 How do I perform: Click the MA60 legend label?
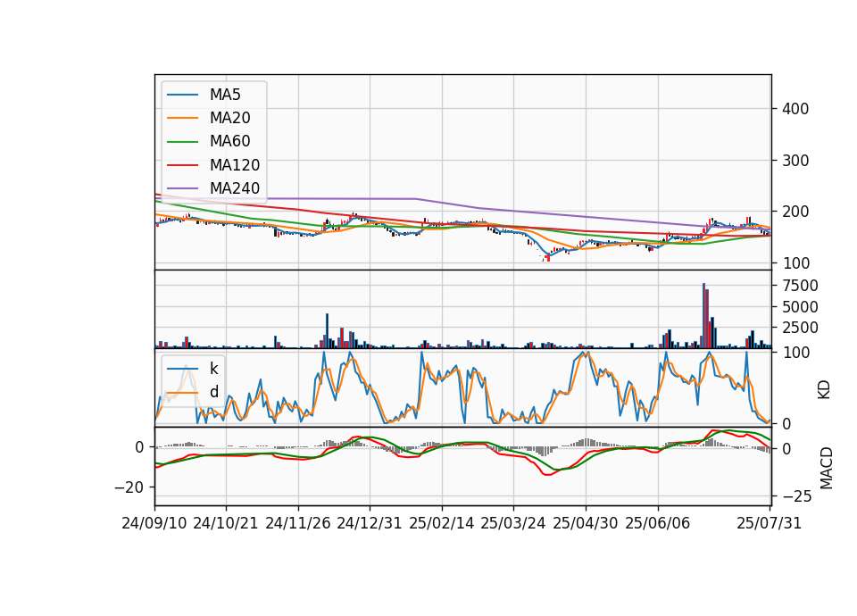click(x=229, y=142)
